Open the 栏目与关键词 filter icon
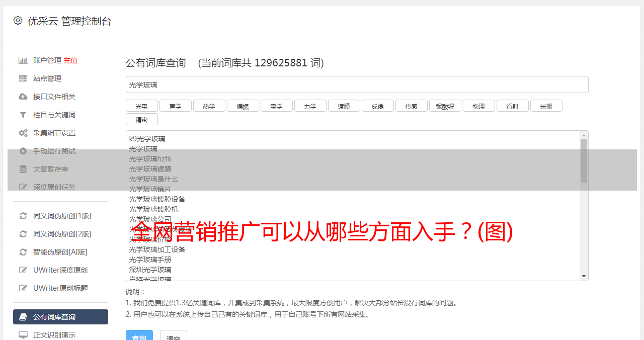The height and width of the screenshot is (340, 644). [x=23, y=115]
